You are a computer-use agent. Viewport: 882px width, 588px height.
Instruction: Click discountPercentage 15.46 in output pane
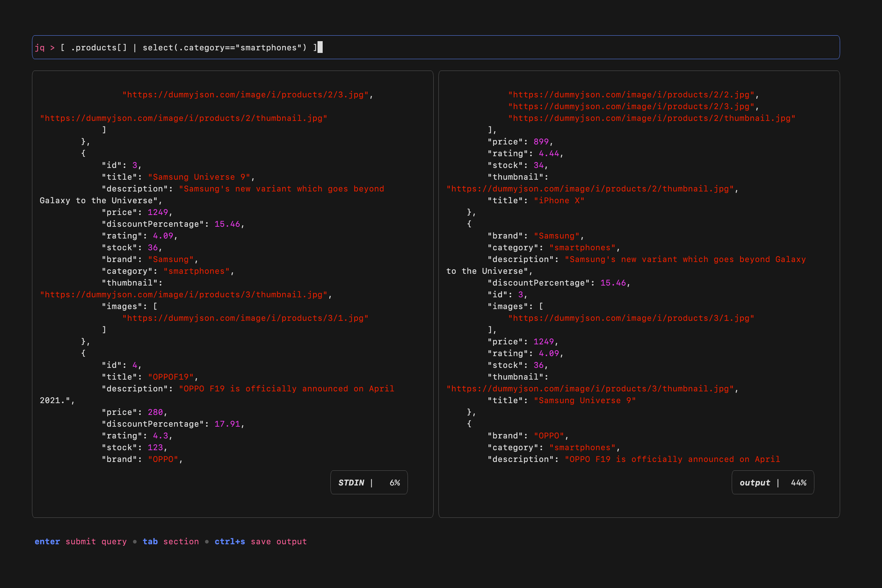point(613,283)
